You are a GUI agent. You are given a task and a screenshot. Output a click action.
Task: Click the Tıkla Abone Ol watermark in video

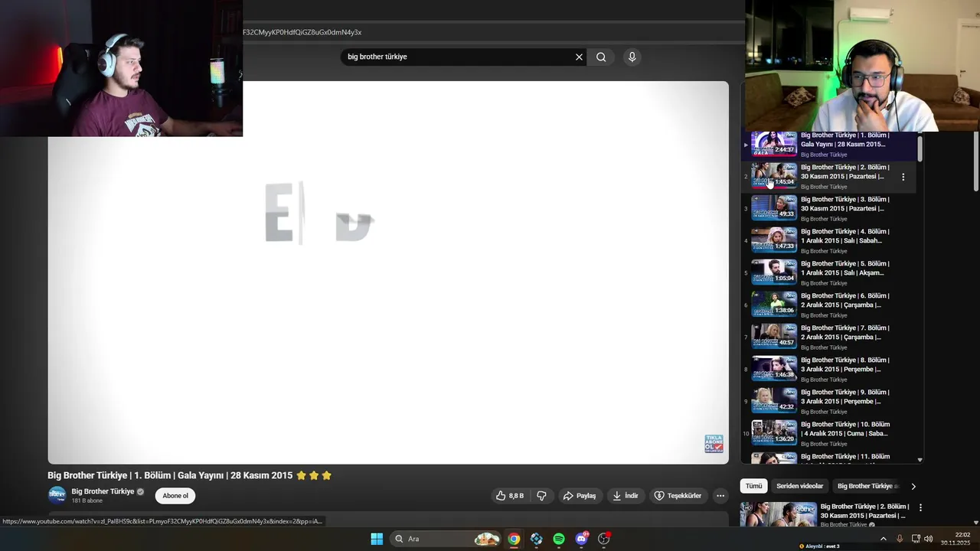(x=714, y=444)
